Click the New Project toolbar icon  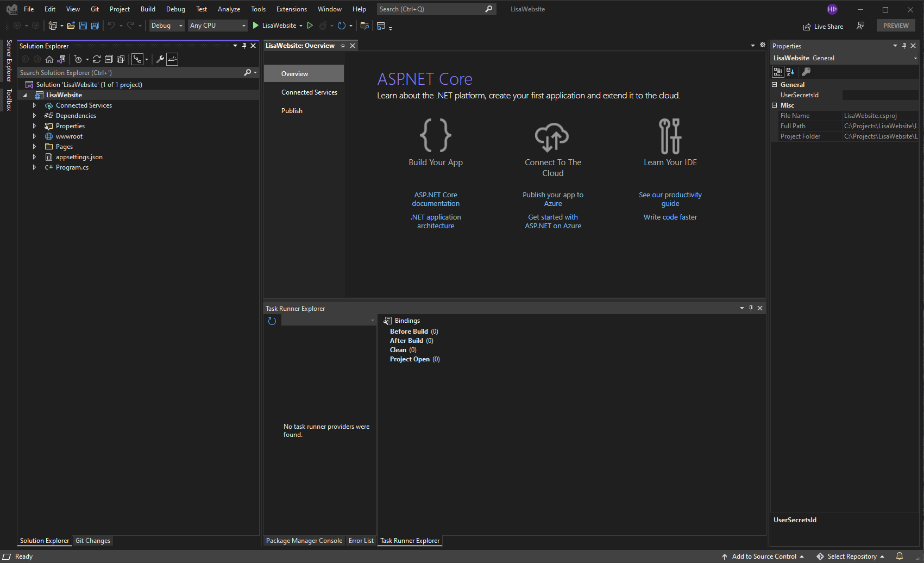click(53, 26)
